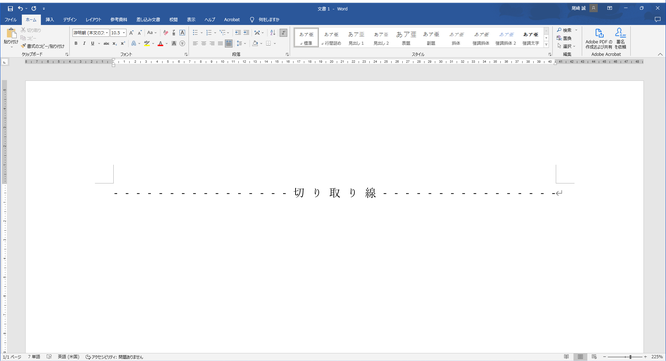Click the Bullets list icon
Screen dimensions: 666x361
195,33
